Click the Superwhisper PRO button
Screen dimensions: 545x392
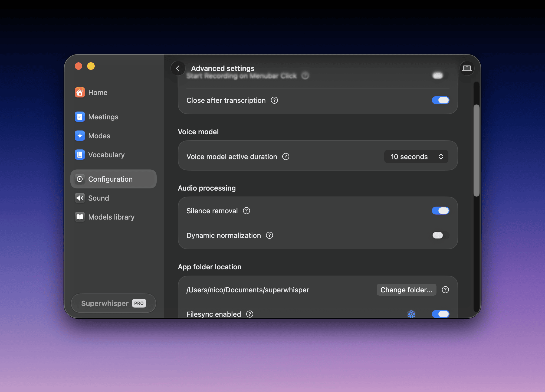click(x=113, y=303)
